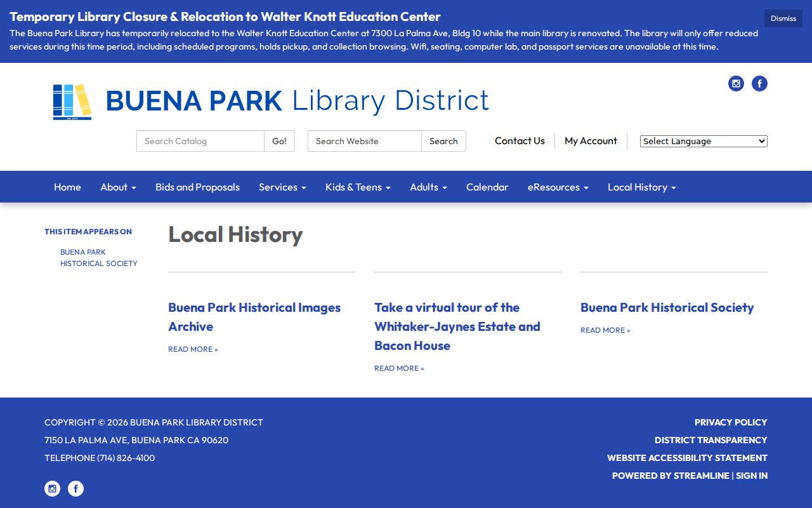Click the Local History page heading
The image size is (812, 508).
[x=235, y=234]
